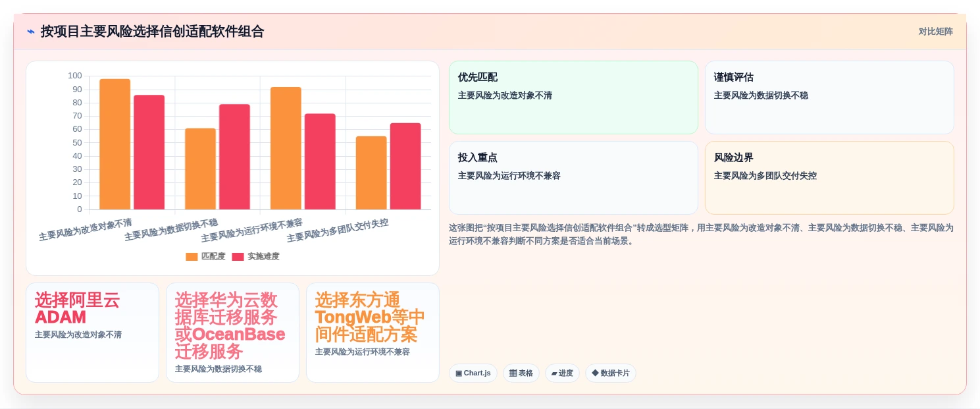Image resolution: width=980 pixels, height=409 pixels.
Task: Click the x-axis label 主要风险为多团队交付失控
Action: pos(338,230)
